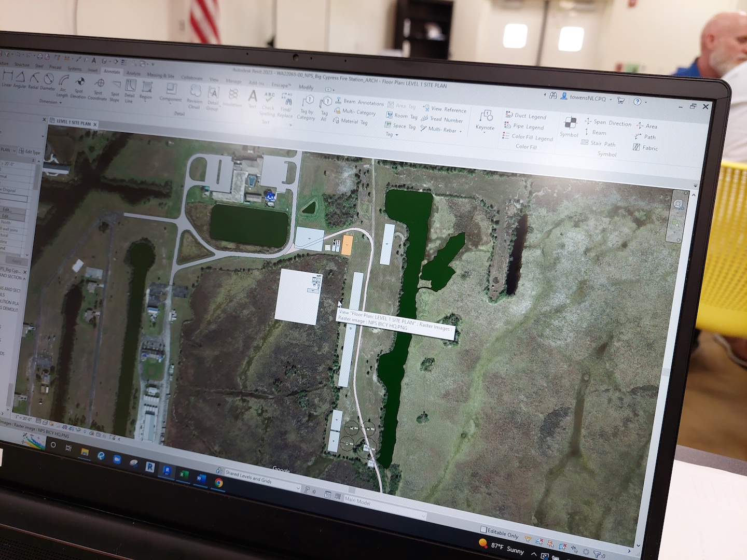Image resolution: width=747 pixels, height=560 pixels.
Task: Select the Radial dimension tool
Action: [33, 81]
